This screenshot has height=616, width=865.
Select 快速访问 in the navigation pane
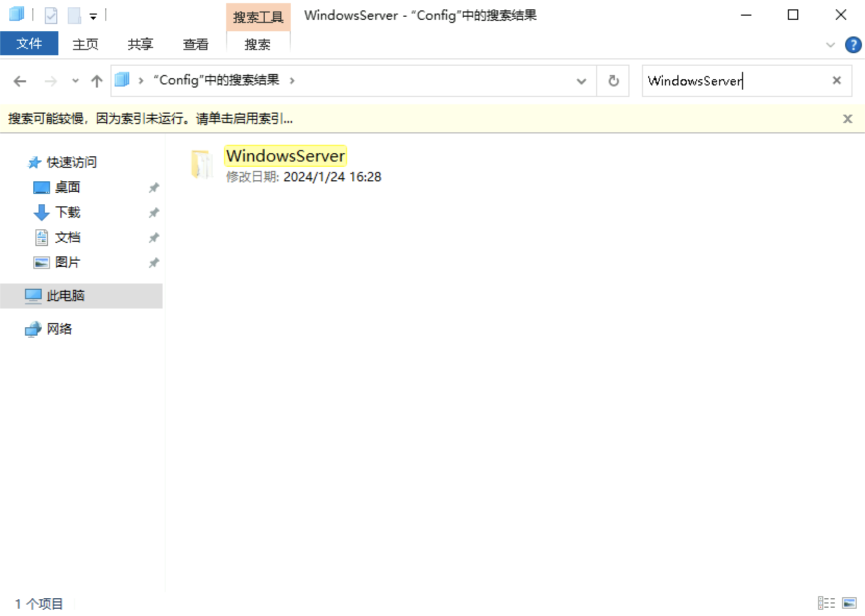[71, 162]
